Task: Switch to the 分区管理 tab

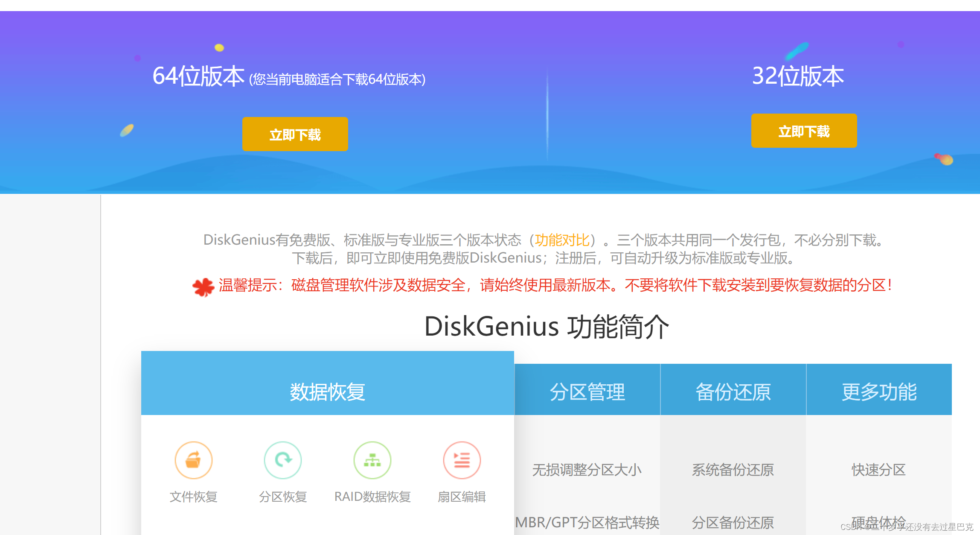Action: click(587, 392)
